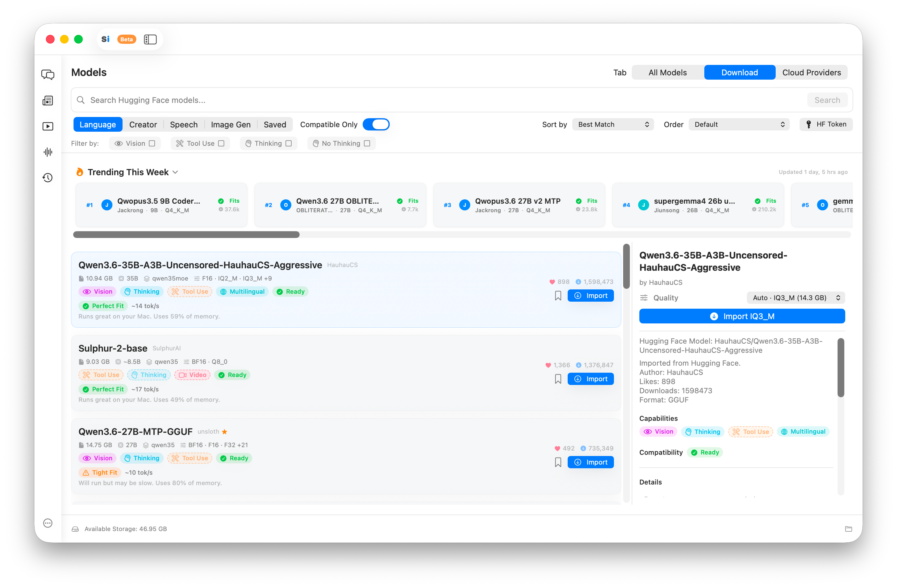Open the history clock sidebar icon
This screenshot has height=588, width=897.
[48, 177]
